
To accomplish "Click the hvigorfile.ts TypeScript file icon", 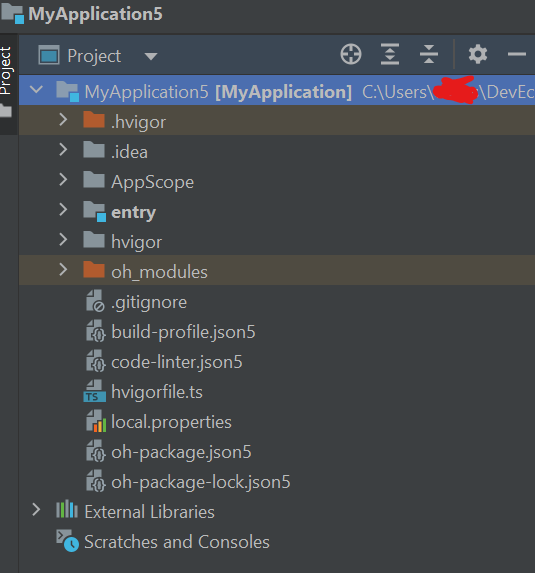I will click(x=95, y=392).
